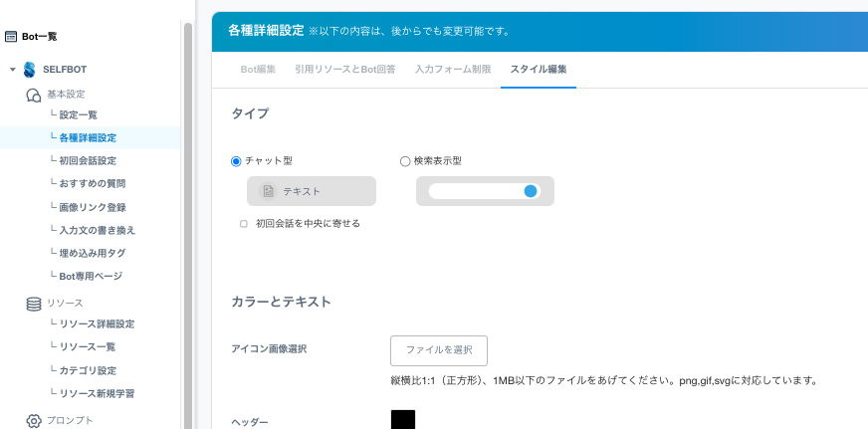Click the blue search circle icon
The image size is (868, 429).
(530, 191)
